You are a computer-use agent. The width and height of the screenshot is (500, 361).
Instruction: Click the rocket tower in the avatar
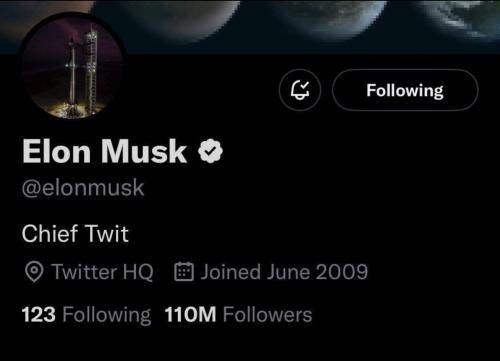click(x=91, y=70)
